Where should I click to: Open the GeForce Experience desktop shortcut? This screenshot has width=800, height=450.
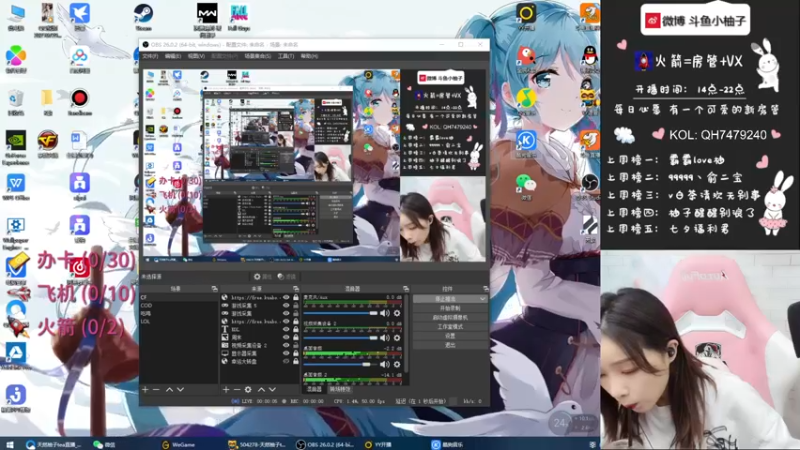(x=16, y=148)
